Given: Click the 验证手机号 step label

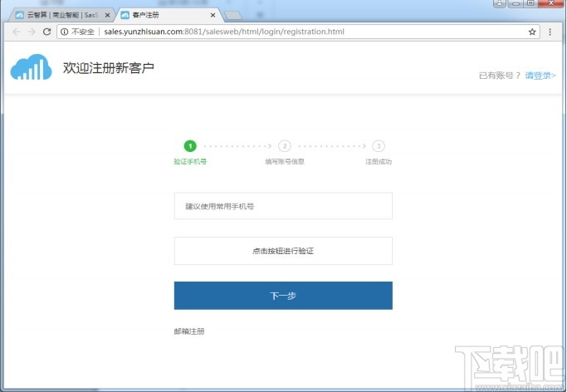Looking at the screenshot, I should 190,161.
